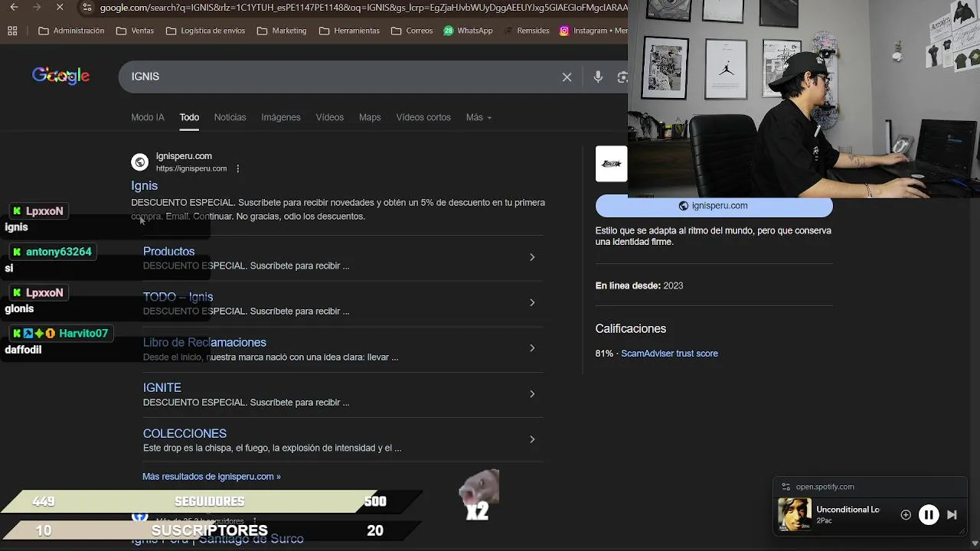Screen dimensions: 980x551
Task: Open Spotify media control settings icon
Action: pos(786,487)
